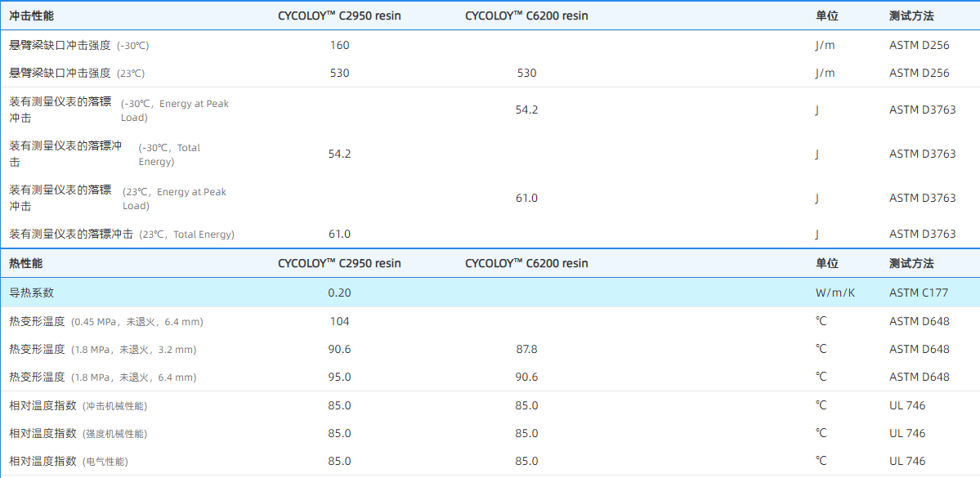Image resolution: width=980 pixels, height=478 pixels.
Task: Select the highlighted 导热系数 row label
Action: [31, 293]
